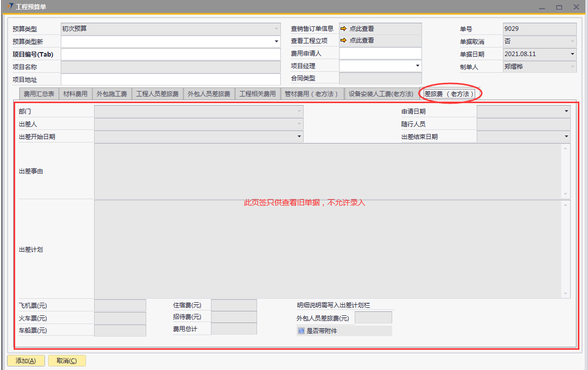The image size is (588, 370).
Task: Open the 申请日期 dropdown arrow
Action: coord(566,111)
